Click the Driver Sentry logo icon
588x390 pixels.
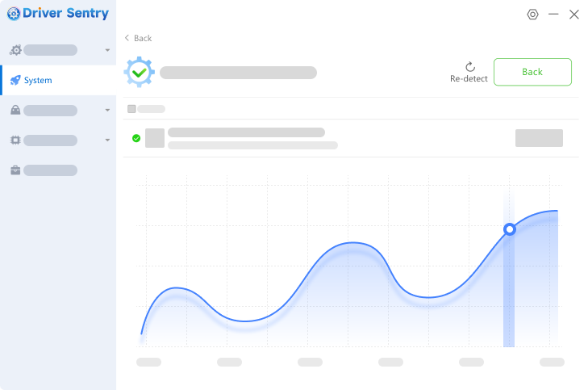coord(14,14)
